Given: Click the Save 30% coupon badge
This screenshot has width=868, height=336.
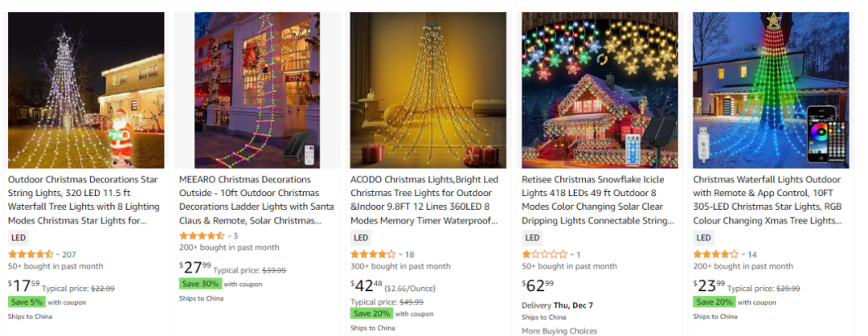Looking at the screenshot, I should (x=199, y=284).
